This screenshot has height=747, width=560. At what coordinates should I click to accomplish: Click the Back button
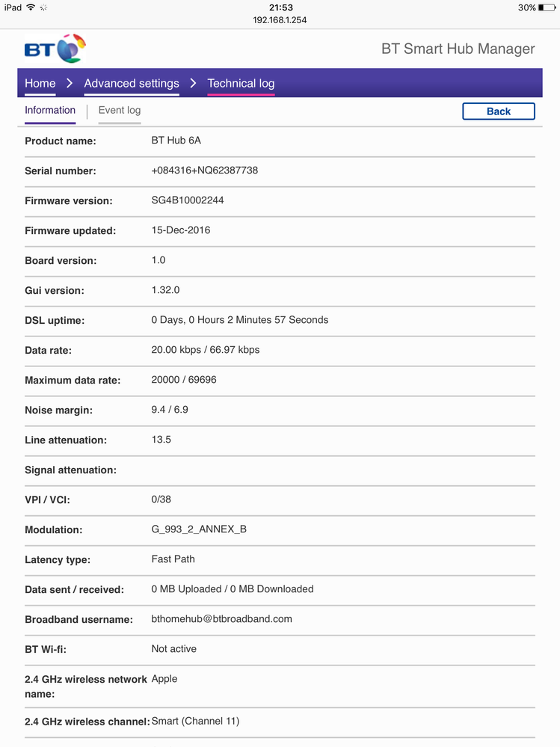pos(499,111)
